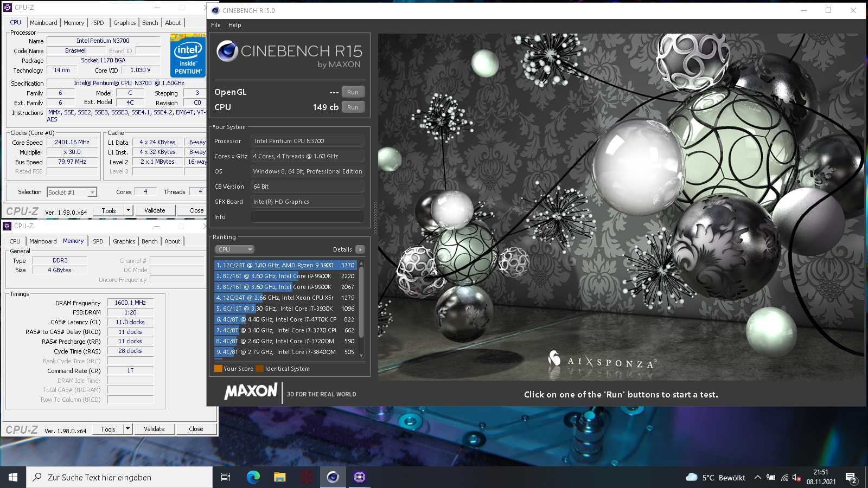
Task: Switch to CPU-Z in the taskbar
Action: point(359,477)
